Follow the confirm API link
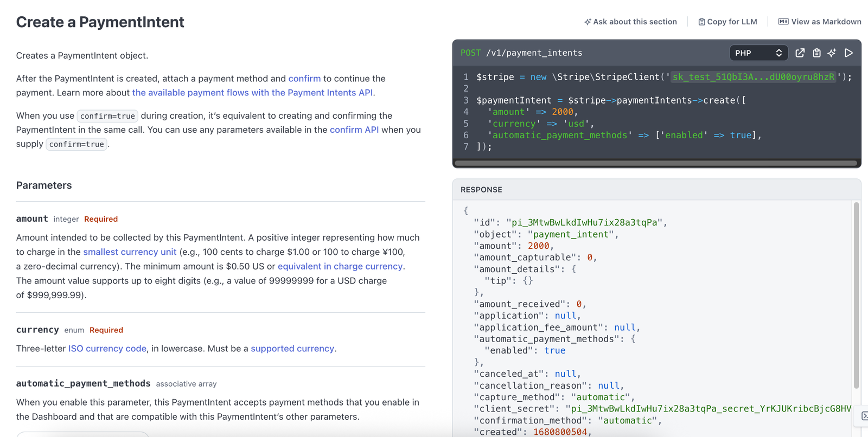The width and height of the screenshot is (868, 437). 354,130
